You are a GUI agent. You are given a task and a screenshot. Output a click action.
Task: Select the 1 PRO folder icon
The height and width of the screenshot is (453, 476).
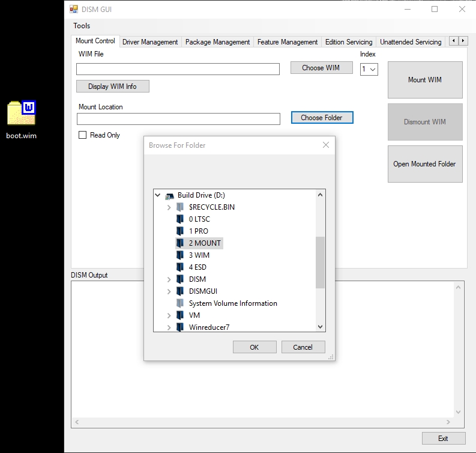pos(180,231)
